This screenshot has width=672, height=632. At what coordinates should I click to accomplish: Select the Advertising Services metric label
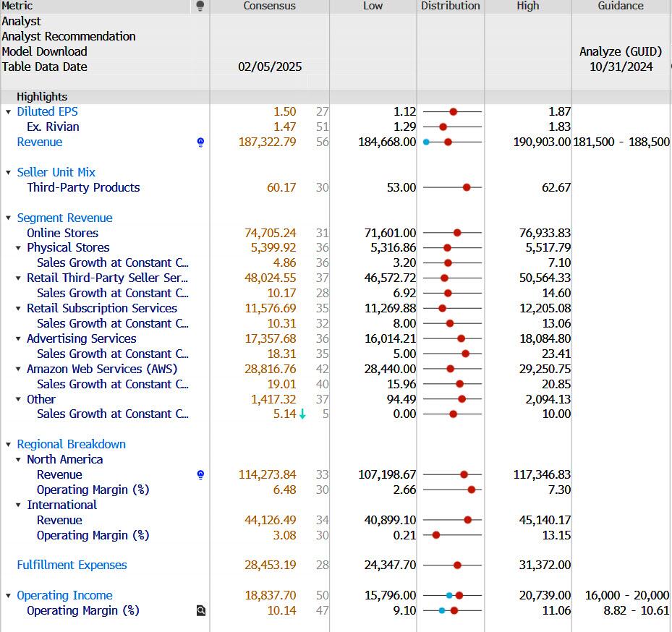tap(81, 339)
